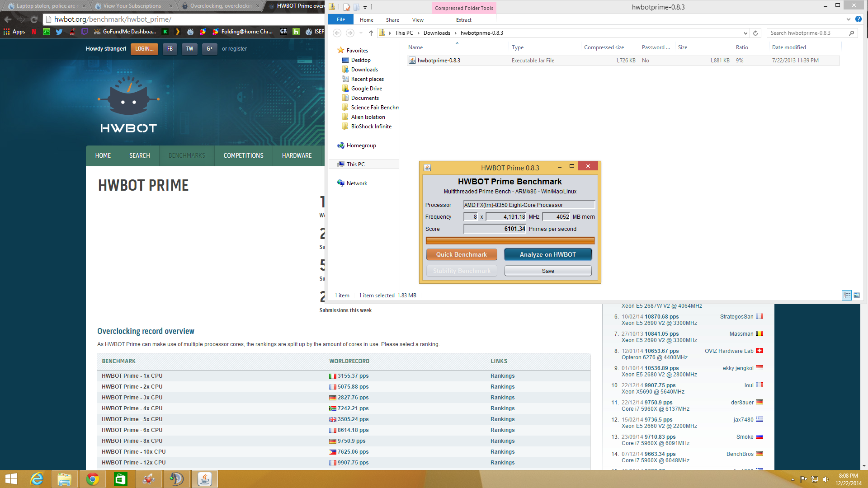The width and height of the screenshot is (868, 488).
Task: Select the hwbotprime-0.8.3 jar file
Action: (x=623, y=61)
